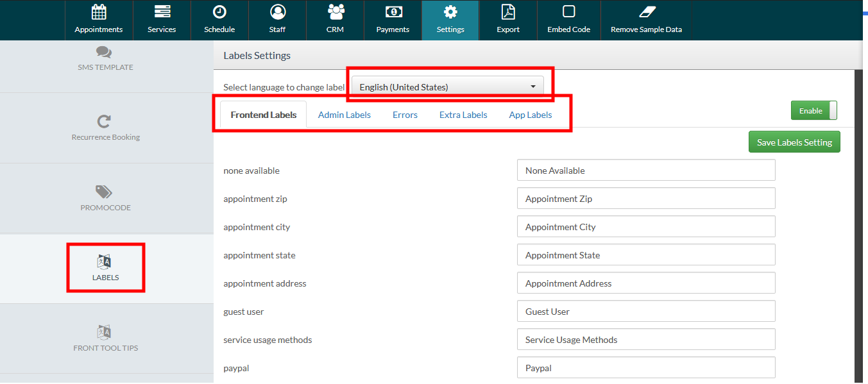Click the 'Labels Settings' heading text
This screenshot has width=868, height=384.
tap(257, 56)
